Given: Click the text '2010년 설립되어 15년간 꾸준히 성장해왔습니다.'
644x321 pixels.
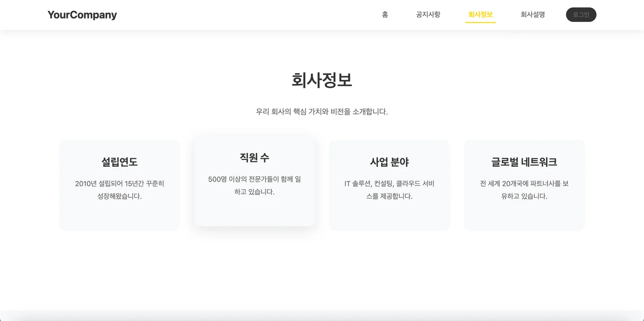Looking at the screenshot, I should click(120, 190).
